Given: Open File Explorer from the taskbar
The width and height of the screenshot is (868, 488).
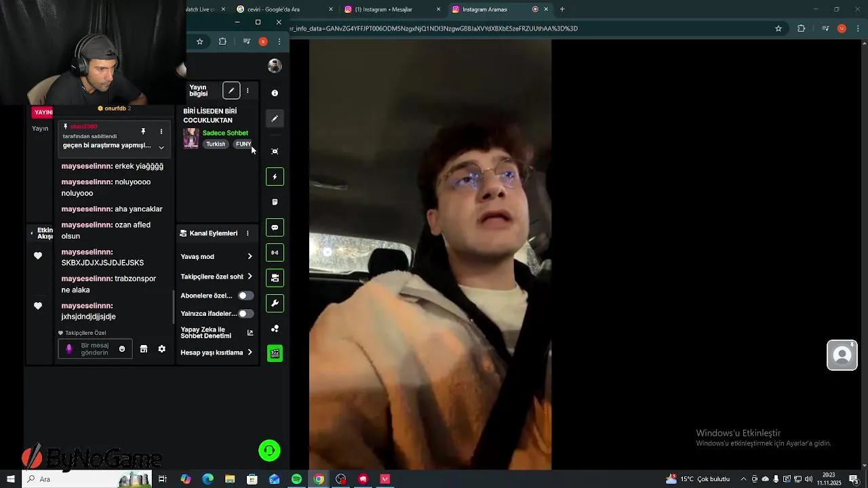Looking at the screenshot, I should pos(230,479).
